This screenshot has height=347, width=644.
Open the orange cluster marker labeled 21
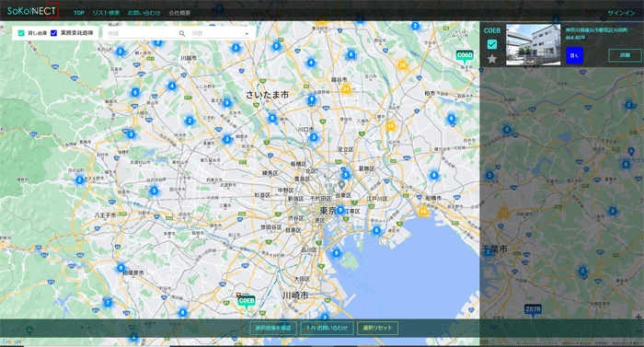click(x=346, y=89)
